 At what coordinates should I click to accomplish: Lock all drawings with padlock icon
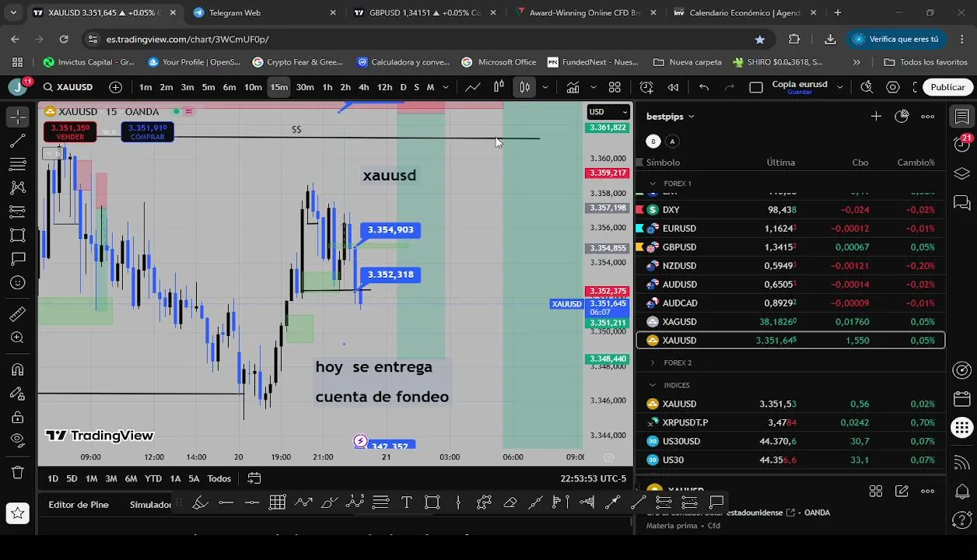17,417
